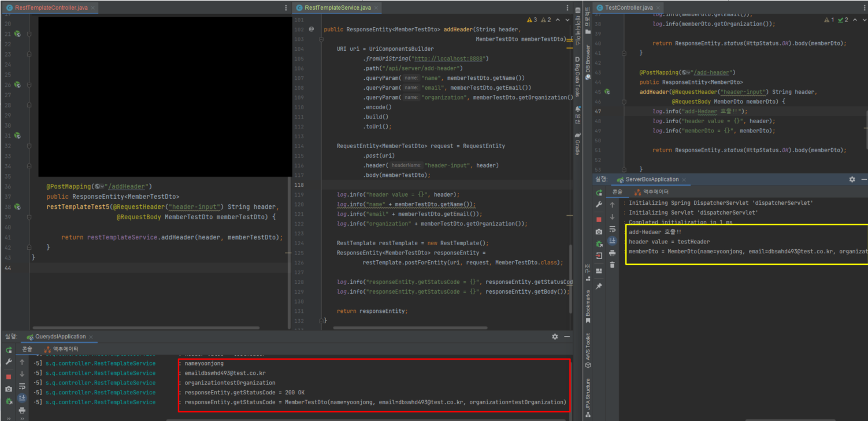Stop the running QuerydslApplication process
The width and height of the screenshot is (868, 421).
(9, 376)
